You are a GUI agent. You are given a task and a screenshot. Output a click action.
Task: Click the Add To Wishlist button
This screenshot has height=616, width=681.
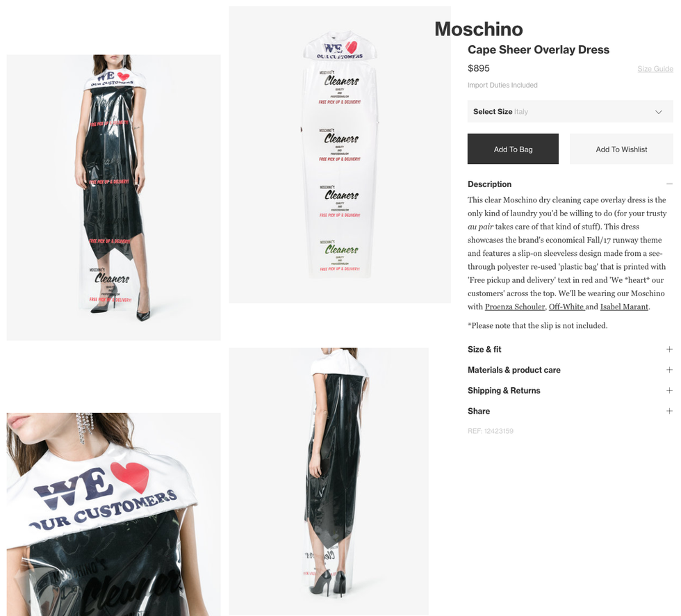[621, 149]
